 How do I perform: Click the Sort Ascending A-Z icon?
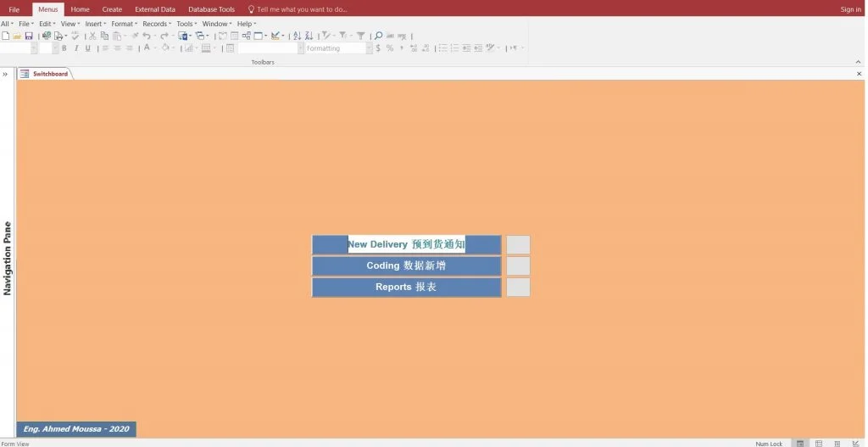click(x=297, y=36)
